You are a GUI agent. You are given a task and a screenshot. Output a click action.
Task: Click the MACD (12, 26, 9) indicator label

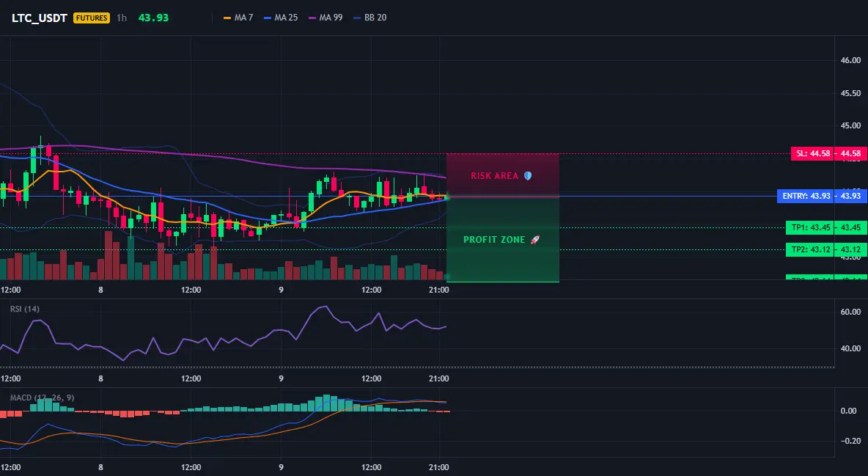tap(42, 398)
